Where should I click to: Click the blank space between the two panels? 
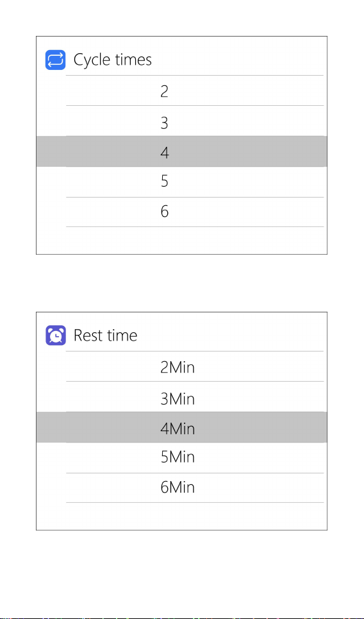click(182, 283)
